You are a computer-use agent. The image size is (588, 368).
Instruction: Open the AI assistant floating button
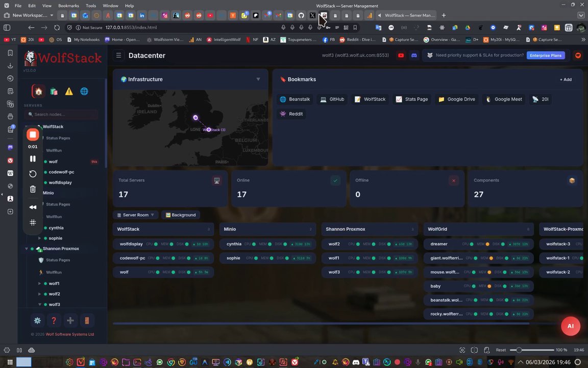click(570, 326)
